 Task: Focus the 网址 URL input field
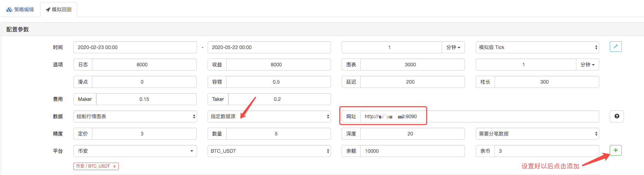pyautogui.click(x=479, y=116)
